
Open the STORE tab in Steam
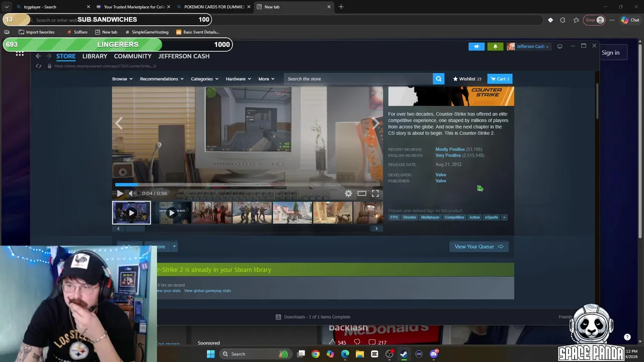(x=66, y=56)
